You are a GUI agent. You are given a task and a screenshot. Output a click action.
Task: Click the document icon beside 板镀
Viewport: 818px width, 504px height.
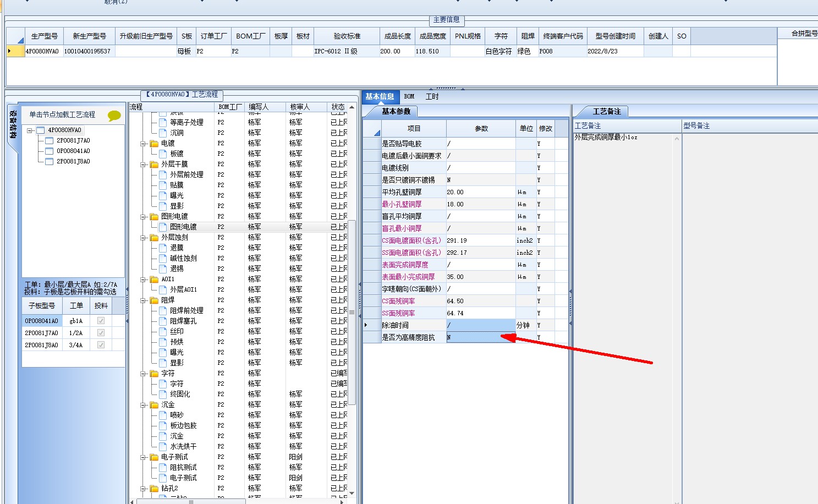(x=163, y=154)
